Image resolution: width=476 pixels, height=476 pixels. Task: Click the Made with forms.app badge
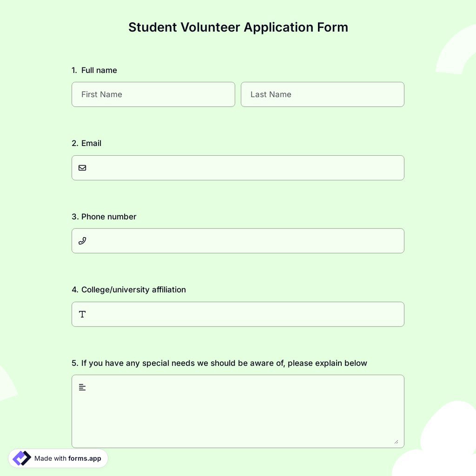click(58, 457)
